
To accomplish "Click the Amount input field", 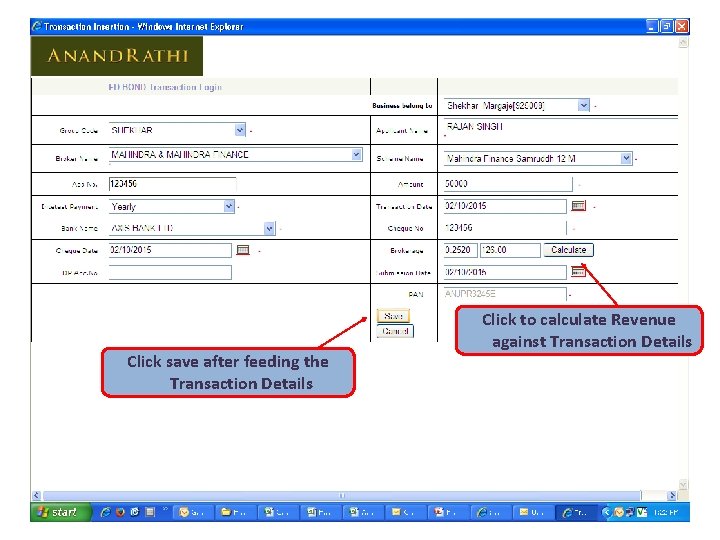I will pos(508,184).
